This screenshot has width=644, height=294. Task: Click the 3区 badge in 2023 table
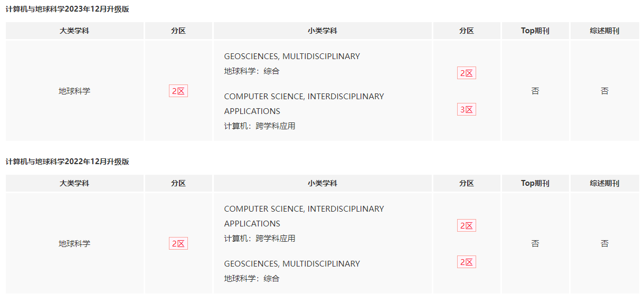click(467, 109)
